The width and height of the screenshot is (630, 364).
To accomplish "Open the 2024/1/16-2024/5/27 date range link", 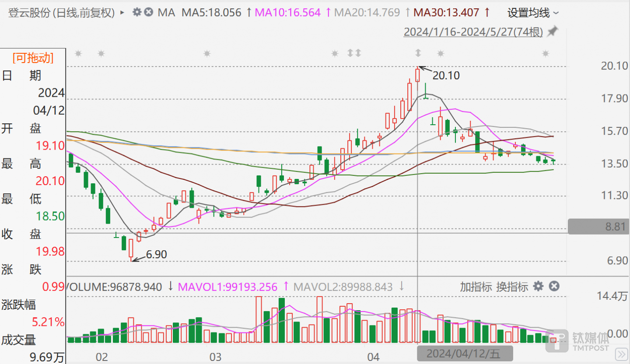I will (x=473, y=32).
